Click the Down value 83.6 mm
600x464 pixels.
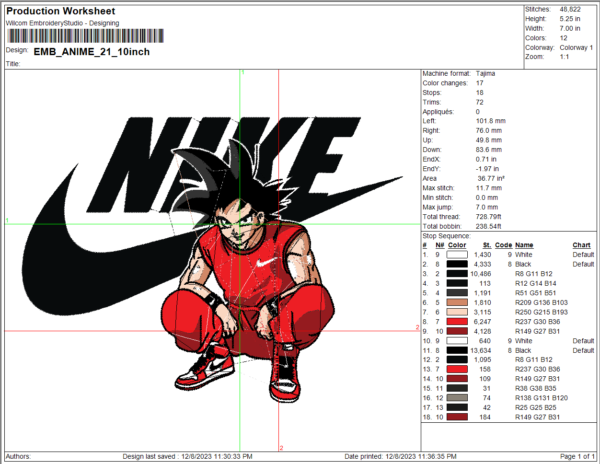point(489,150)
